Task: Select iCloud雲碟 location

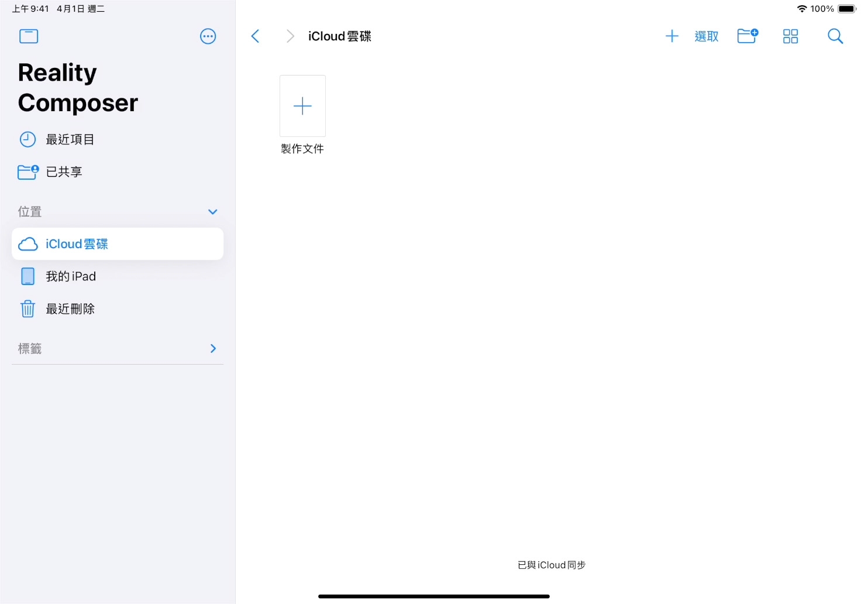Action: point(118,243)
